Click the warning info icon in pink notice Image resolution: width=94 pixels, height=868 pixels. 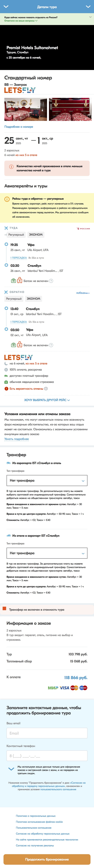coord(11,166)
